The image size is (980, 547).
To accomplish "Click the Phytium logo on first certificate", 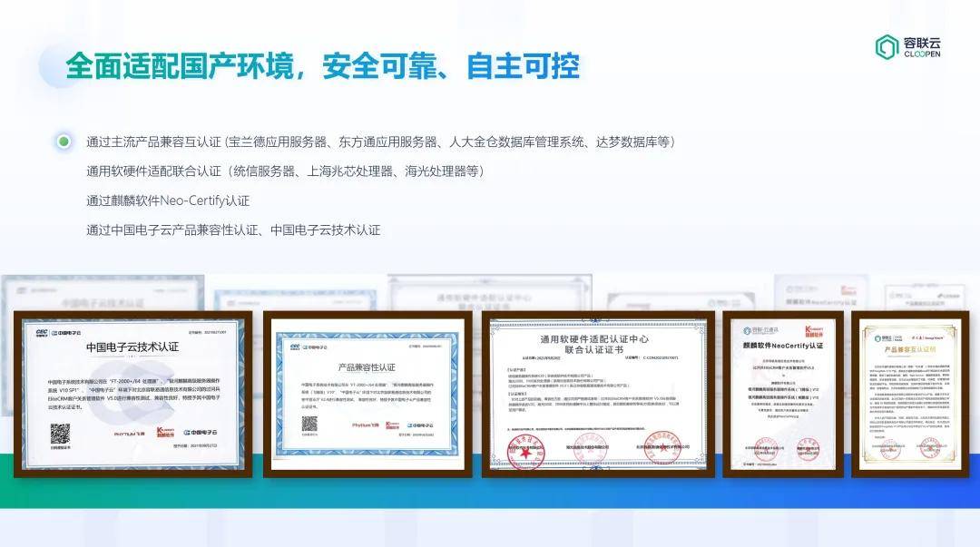I will tap(128, 435).
